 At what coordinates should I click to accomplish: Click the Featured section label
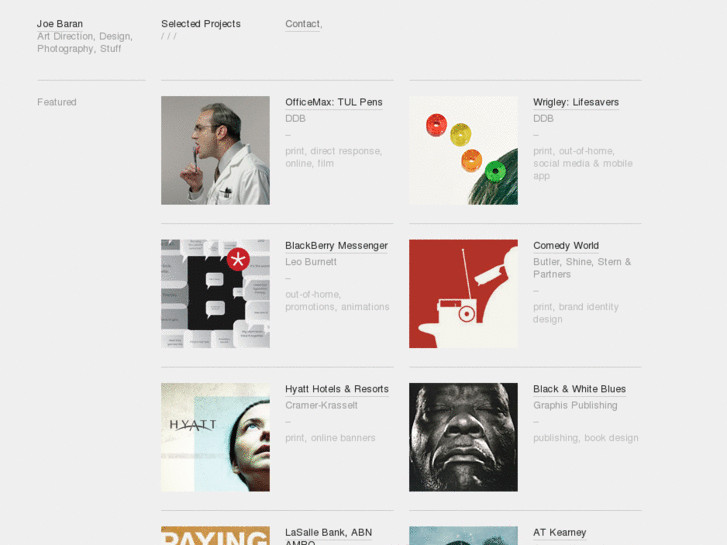pyautogui.click(x=57, y=102)
